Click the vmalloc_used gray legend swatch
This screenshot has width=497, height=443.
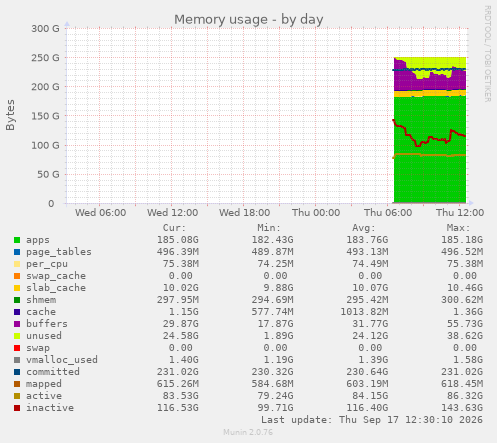coord(17,360)
